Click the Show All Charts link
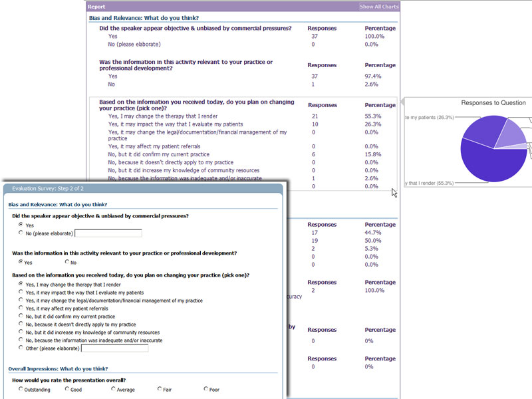The image size is (532, 399). pyautogui.click(x=379, y=7)
